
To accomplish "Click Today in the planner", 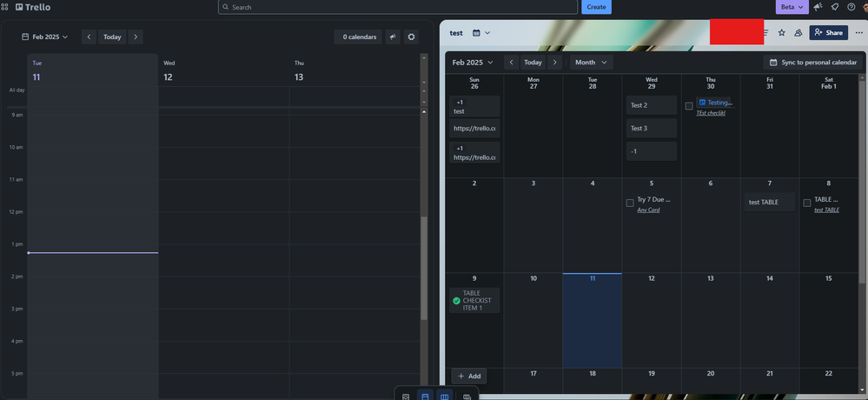I will [112, 37].
